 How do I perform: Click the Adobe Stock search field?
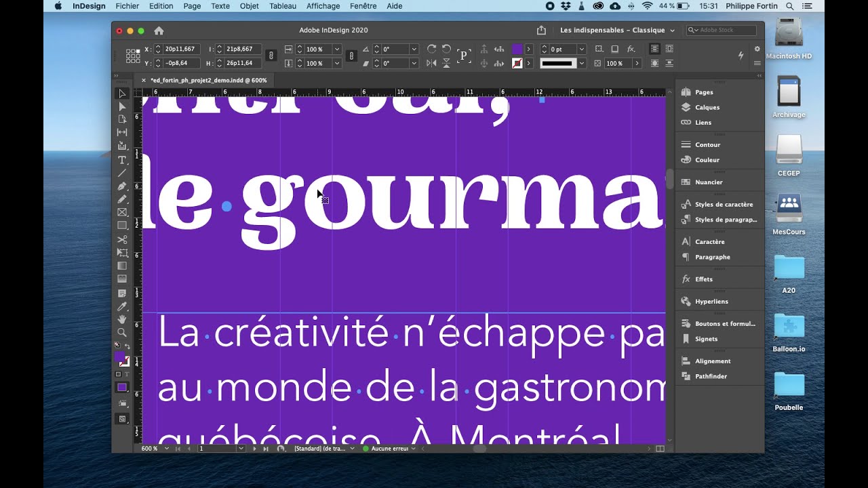(x=722, y=30)
